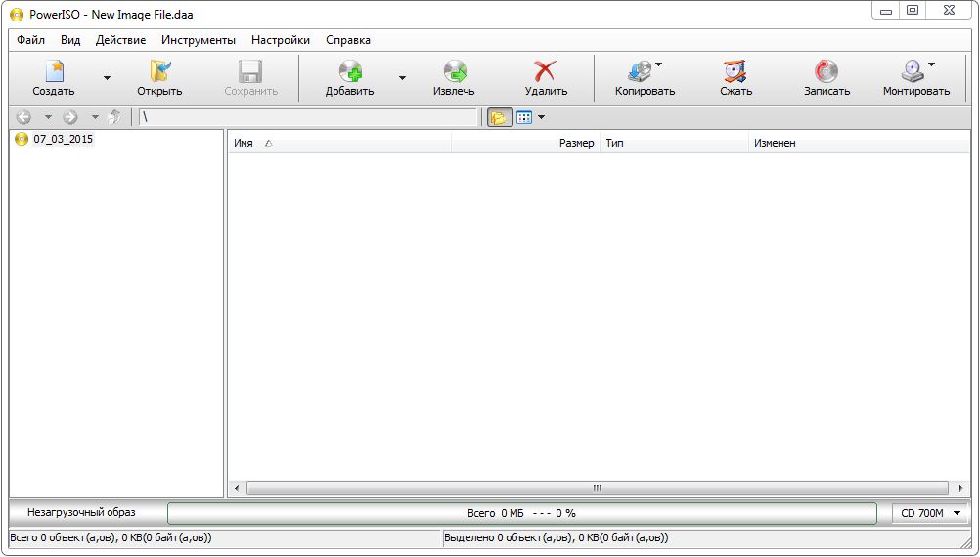This screenshot has width=980, height=557.
Task: Click the disc icon beside 07_03_2015
Action: [22, 139]
